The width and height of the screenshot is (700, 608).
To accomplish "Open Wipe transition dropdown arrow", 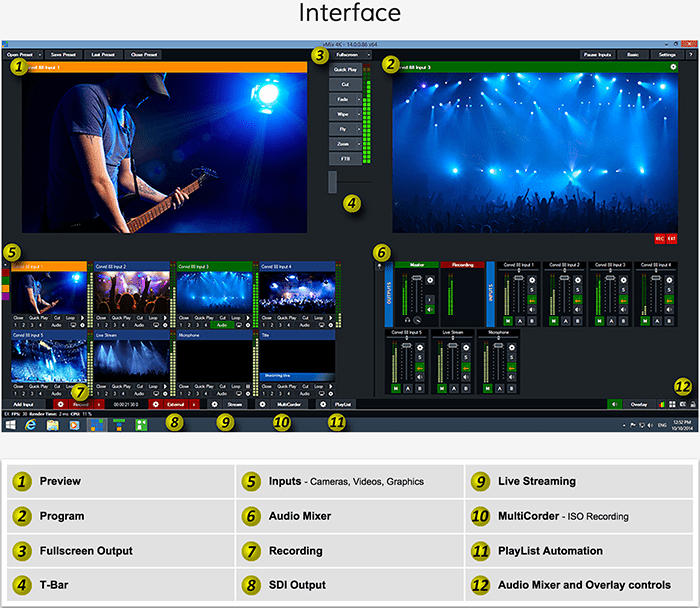I will [x=359, y=114].
